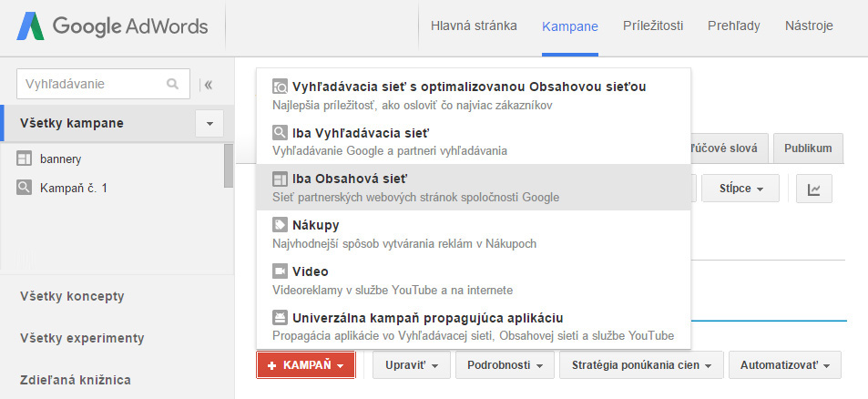Toggle the chart graph icon button

813,189
